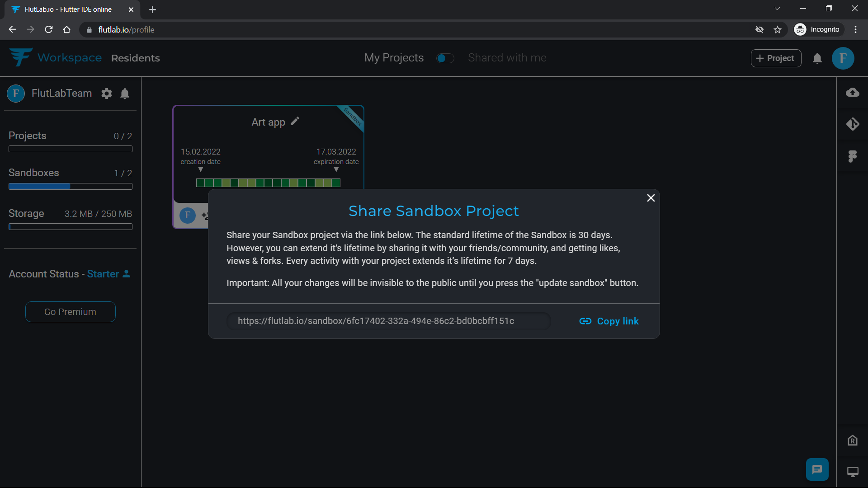Viewport: 868px width, 488px height.
Task: Click the cloud upload icon
Action: click(x=853, y=93)
